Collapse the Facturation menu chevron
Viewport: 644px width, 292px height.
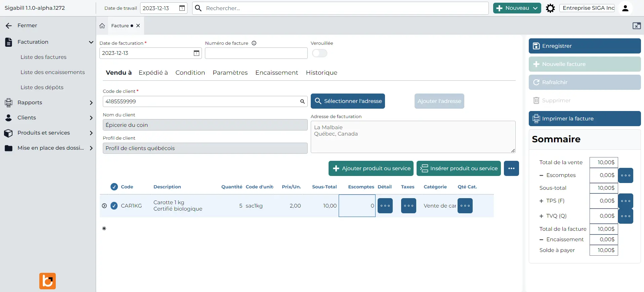pos(91,42)
